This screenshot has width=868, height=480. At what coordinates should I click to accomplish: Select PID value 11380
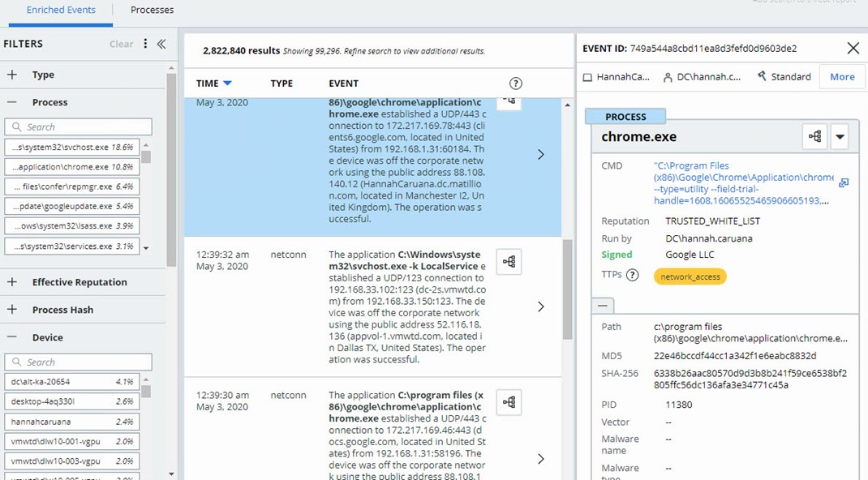(x=679, y=405)
